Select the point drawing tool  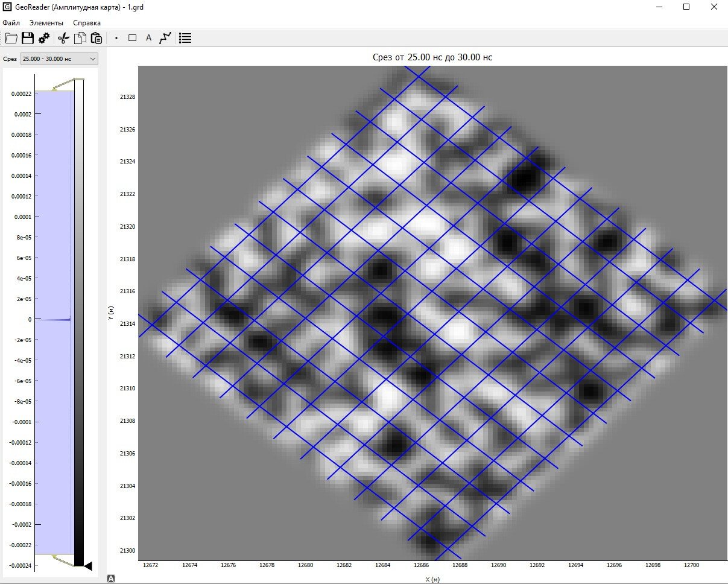pyautogui.click(x=116, y=38)
